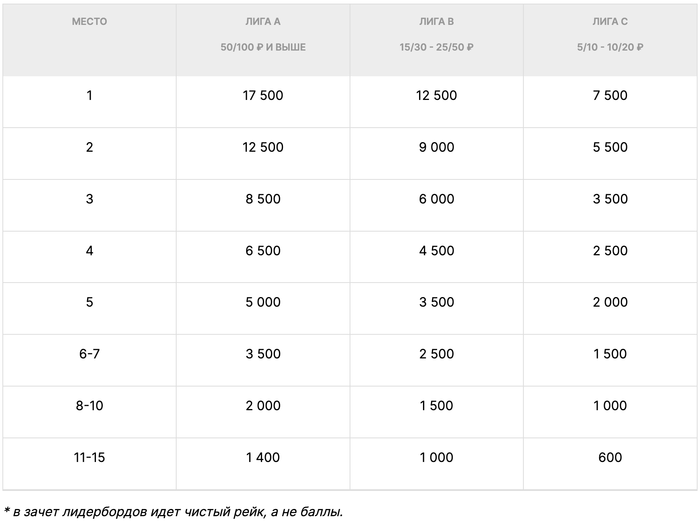The image size is (700, 525).
Task: Select the 9 000 cell in Лига B
Action: coord(437,147)
